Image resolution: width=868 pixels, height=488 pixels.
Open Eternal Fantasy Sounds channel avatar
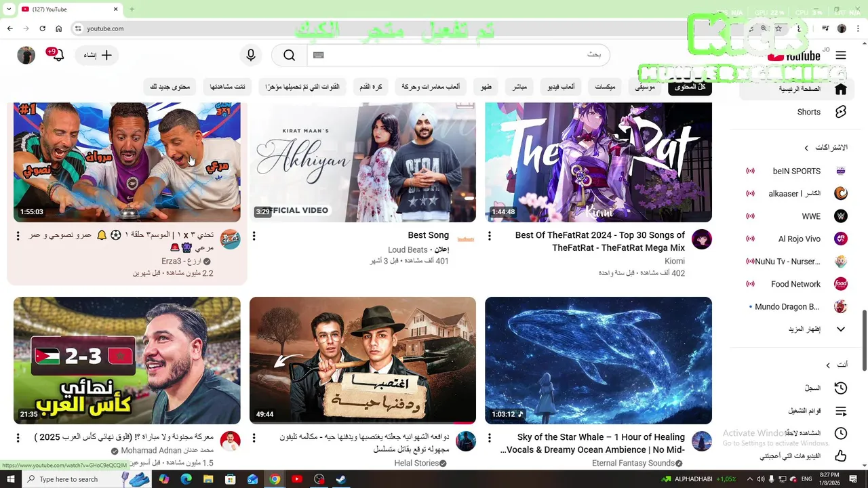click(x=702, y=441)
